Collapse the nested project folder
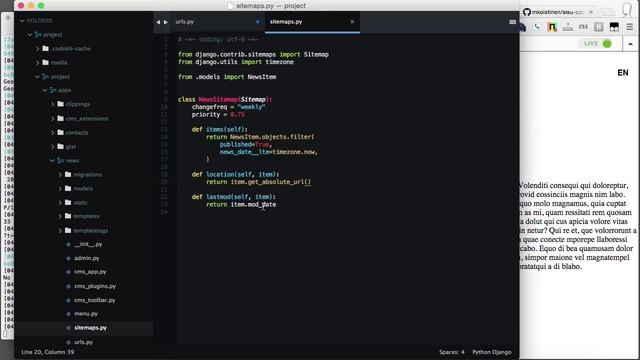This screenshot has height=360, width=640. [x=37, y=76]
